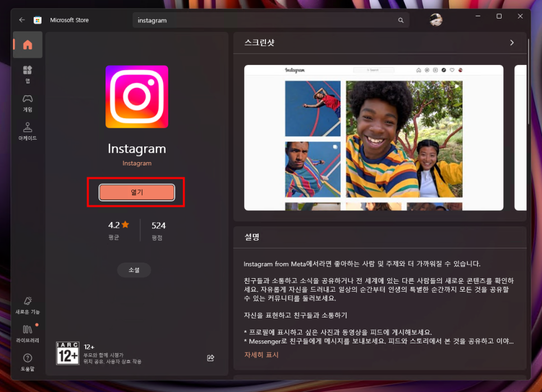
Task: Click the 설명 section heading
Action: [252, 237]
